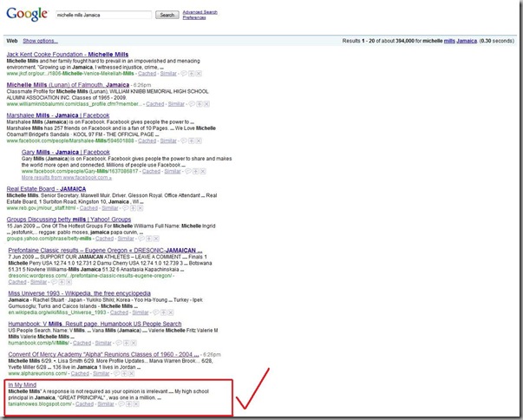
Task: Promote the Miss Universe 1993 result
Action: [163, 312]
